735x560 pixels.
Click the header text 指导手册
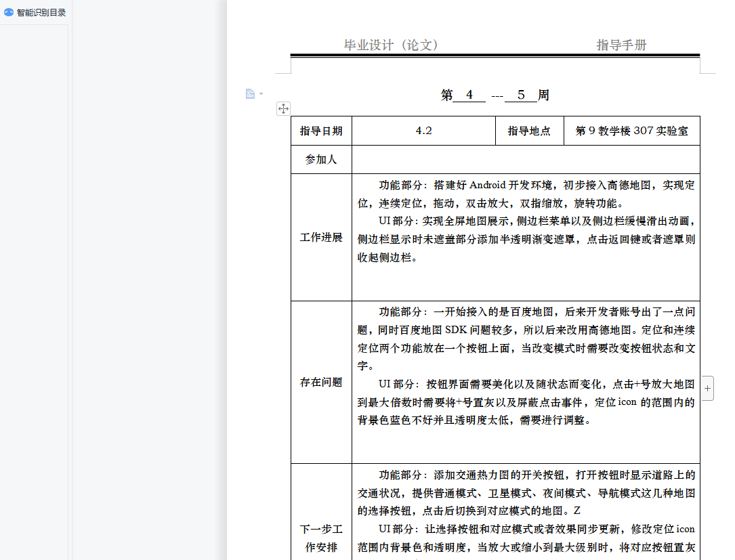[621, 45]
